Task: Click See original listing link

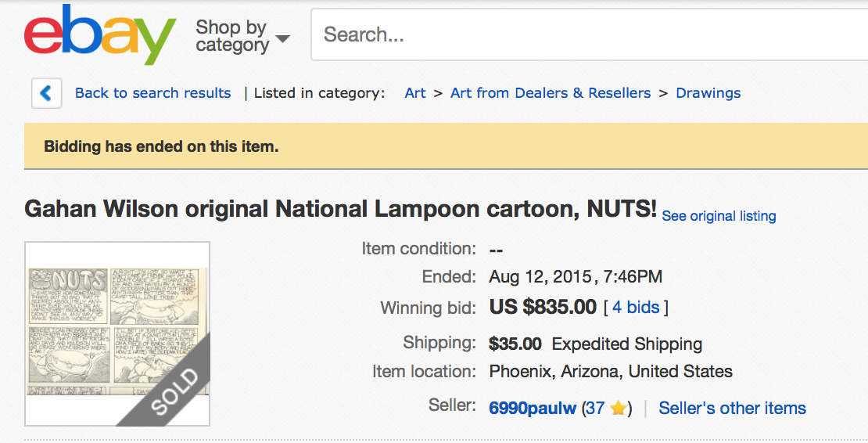Action: click(x=719, y=216)
